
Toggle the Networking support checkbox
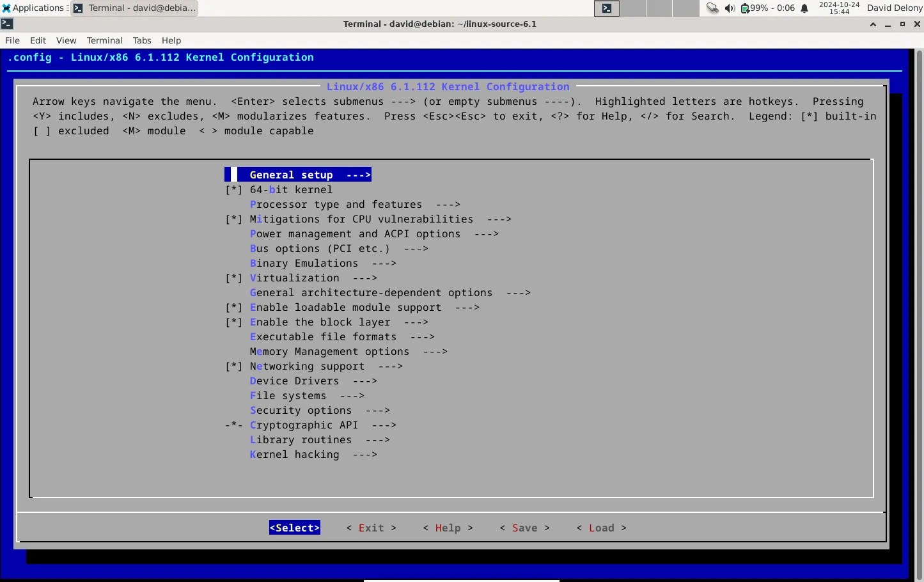click(233, 366)
